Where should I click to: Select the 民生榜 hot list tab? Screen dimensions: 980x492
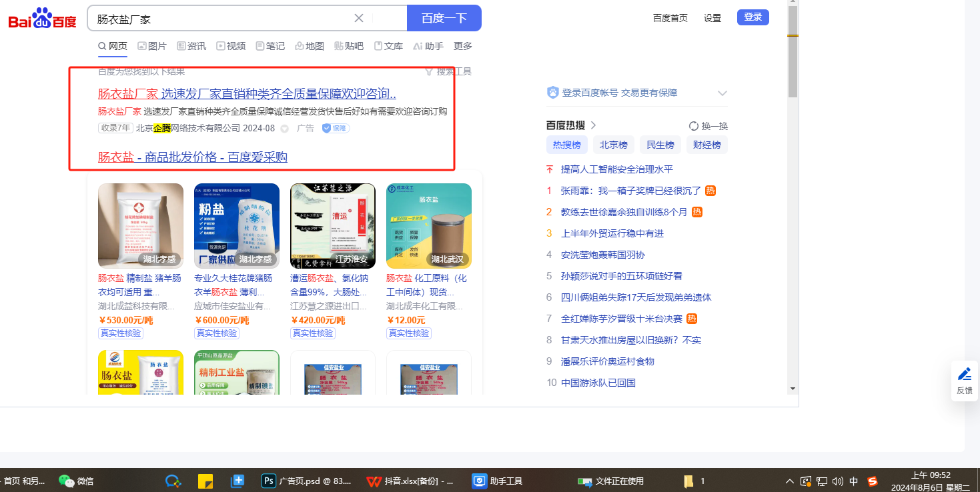click(660, 145)
